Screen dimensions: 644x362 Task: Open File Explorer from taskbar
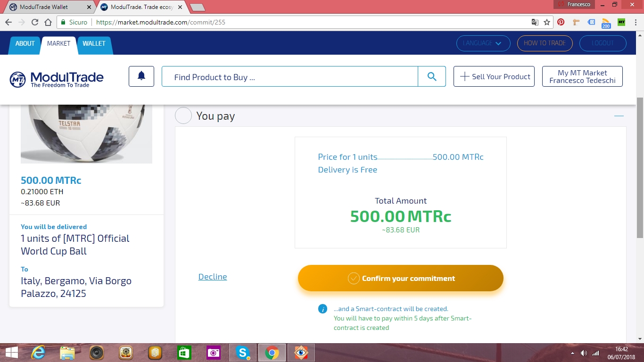tap(67, 353)
